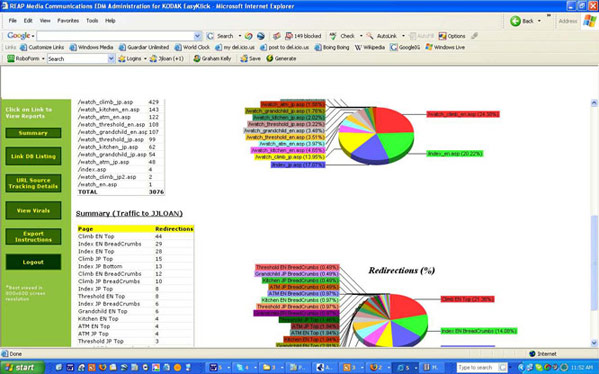Click the AutoFill toolbar button
Viewport: 599px width, 374px height.
click(422, 36)
